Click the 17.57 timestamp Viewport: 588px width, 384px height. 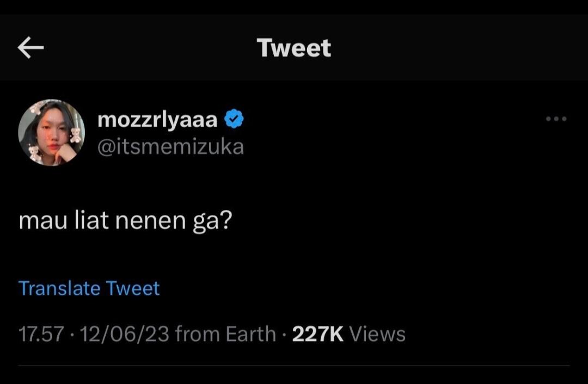tap(41, 334)
